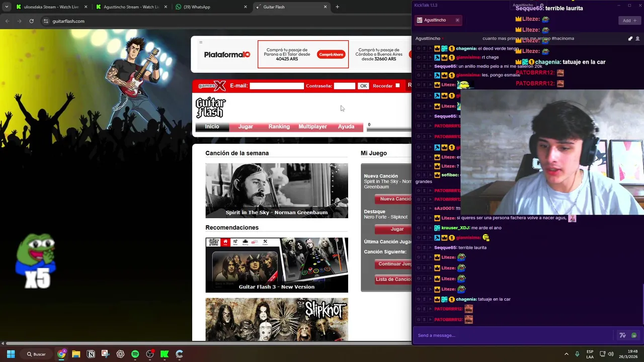Enable the Recordar checkbox
644x362 pixels.
coord(397,85)
